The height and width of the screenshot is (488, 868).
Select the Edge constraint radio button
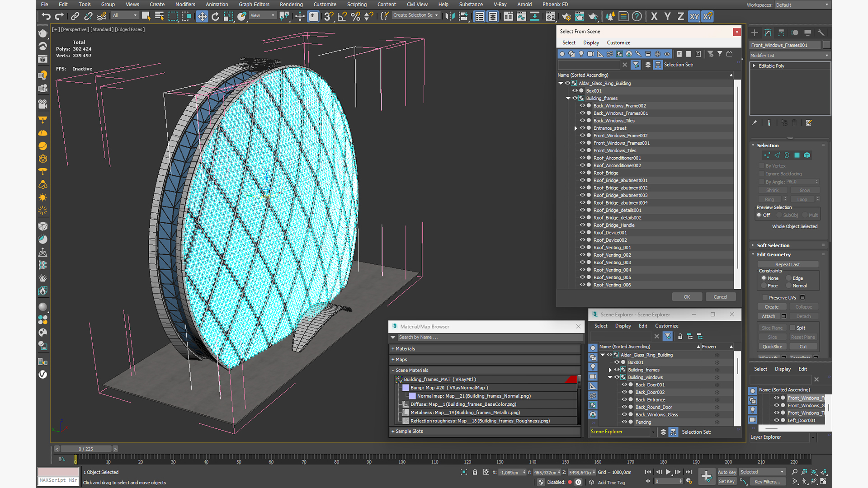click(789, 278)
